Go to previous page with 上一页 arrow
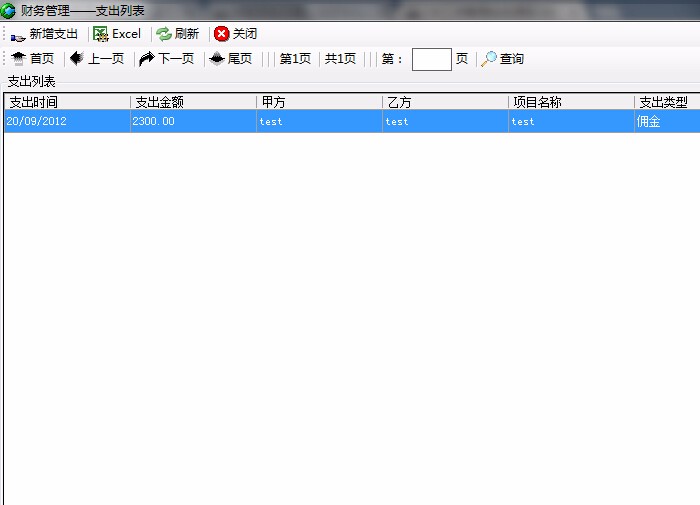This screenshot has width=700, height=505. 77,58
